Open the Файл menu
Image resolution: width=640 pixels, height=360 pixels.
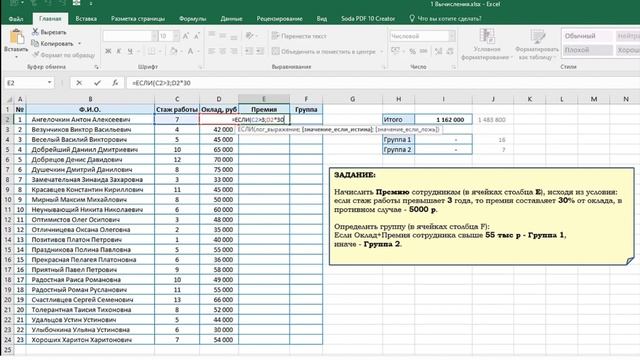tap(16, 19)
